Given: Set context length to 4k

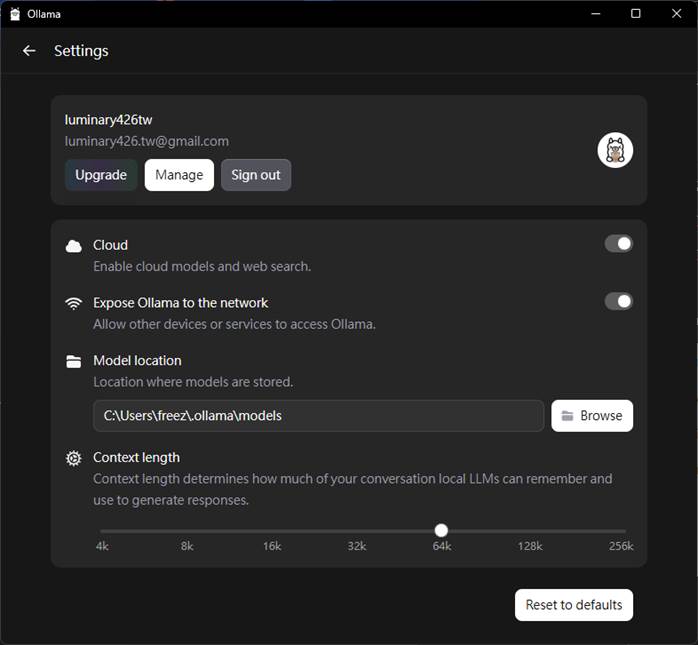Looking at the screenshot, I should [x=102, y=531].
